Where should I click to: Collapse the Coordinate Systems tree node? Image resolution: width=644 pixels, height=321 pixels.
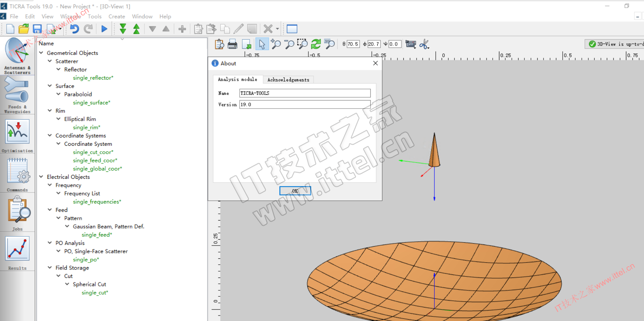[50, 136]
